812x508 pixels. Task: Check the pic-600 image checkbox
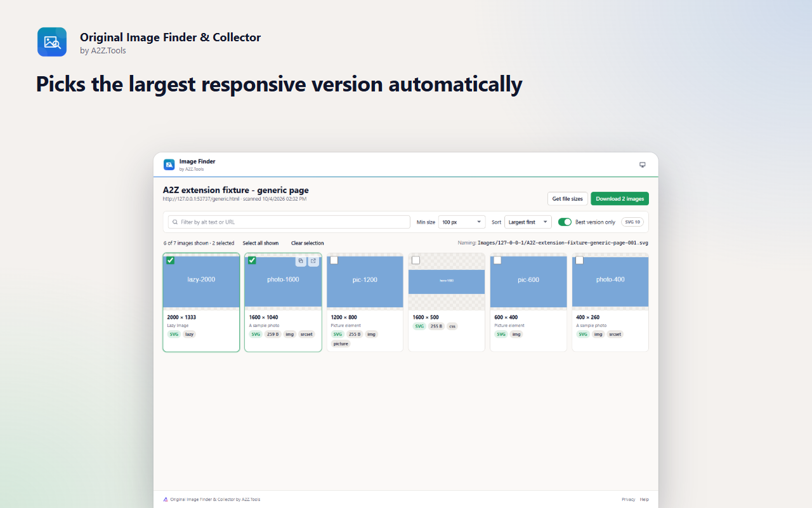click(497, 260)
